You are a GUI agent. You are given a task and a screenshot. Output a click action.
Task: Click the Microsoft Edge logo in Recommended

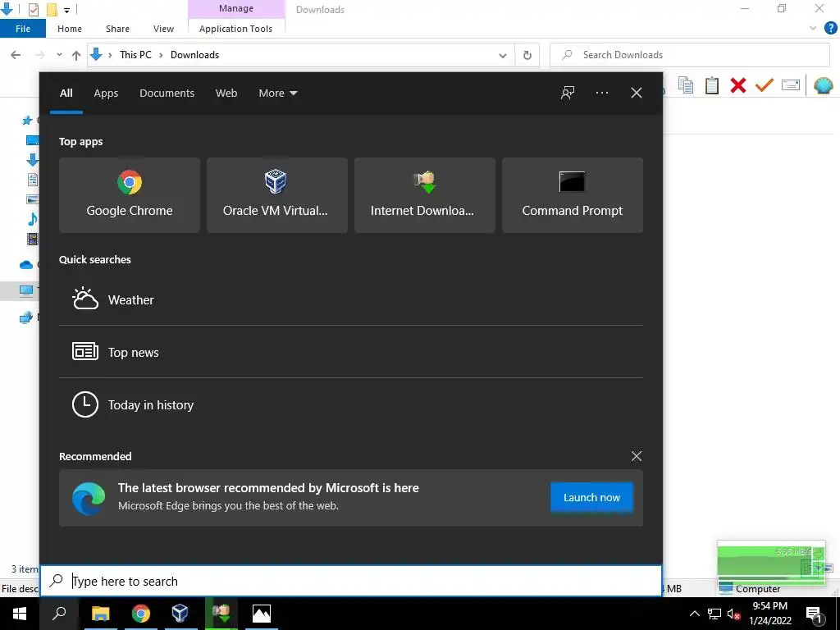(89, 498)
